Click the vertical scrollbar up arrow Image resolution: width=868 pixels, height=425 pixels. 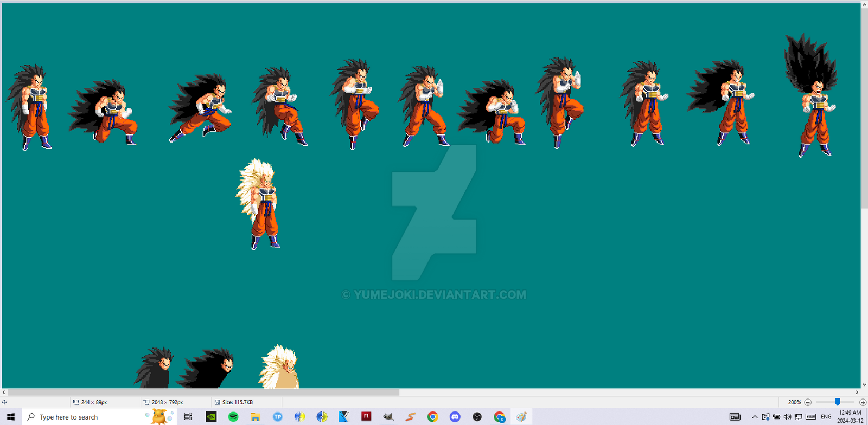(x=864, y=5)
